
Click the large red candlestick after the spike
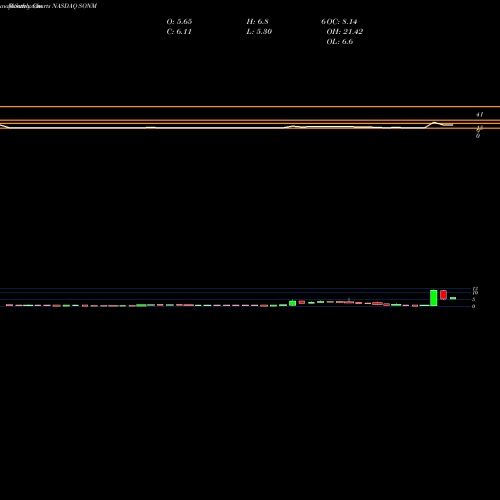(443, 295)
